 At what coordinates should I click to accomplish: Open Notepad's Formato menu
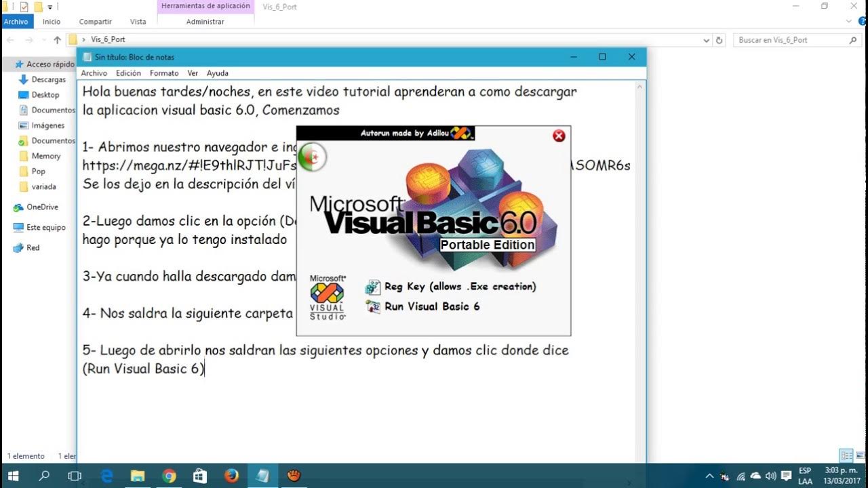tap(164, 73)
